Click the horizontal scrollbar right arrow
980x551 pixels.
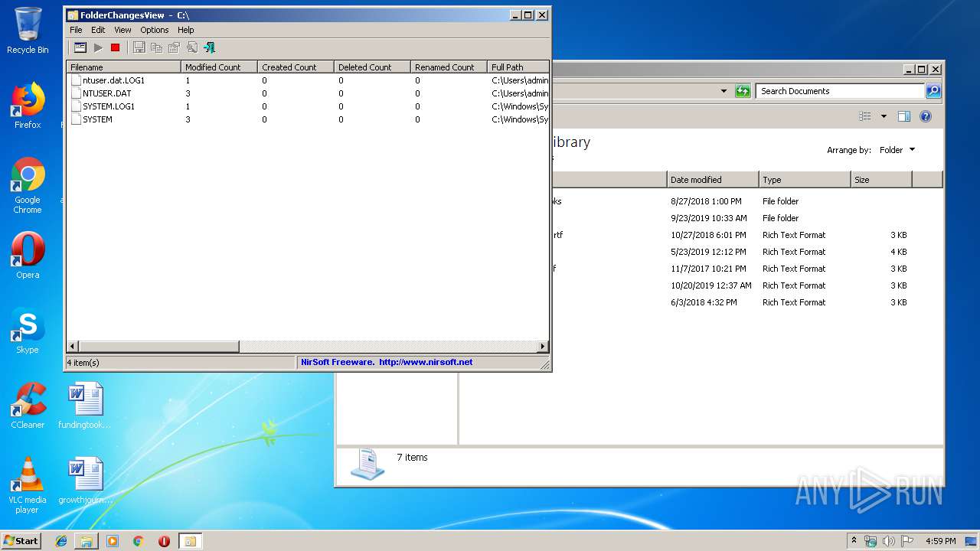coord(543,347)
